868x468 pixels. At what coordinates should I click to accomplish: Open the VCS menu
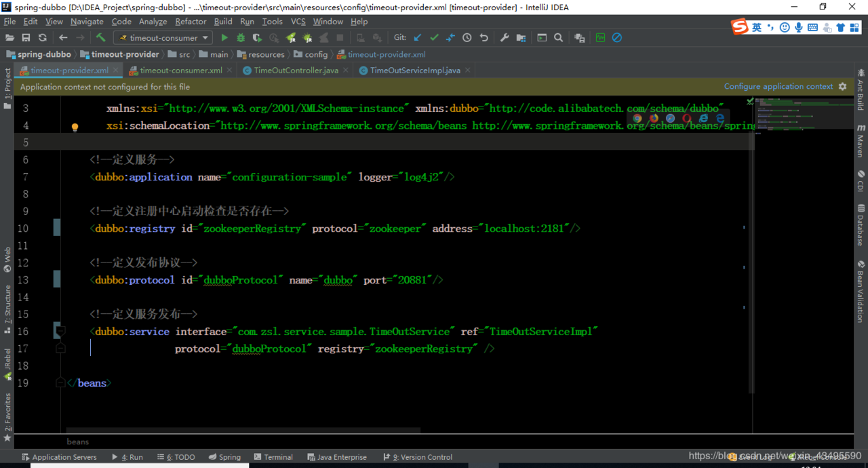pyautogui.click(x=298, y=22)
